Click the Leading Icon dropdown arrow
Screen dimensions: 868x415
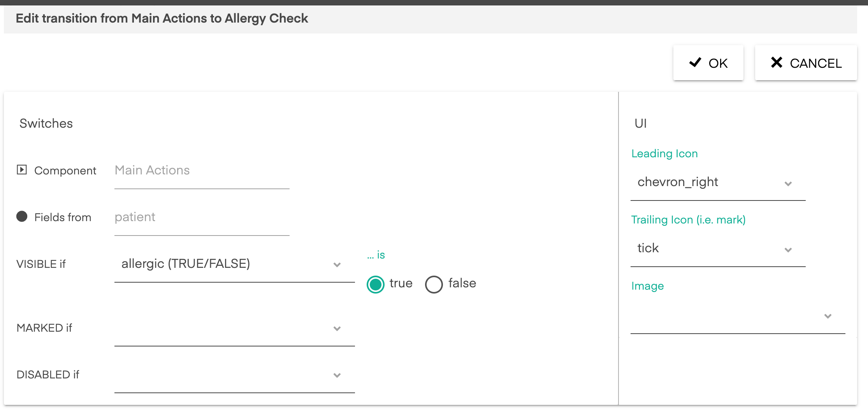pyautogui.click(x=788, y=184)
